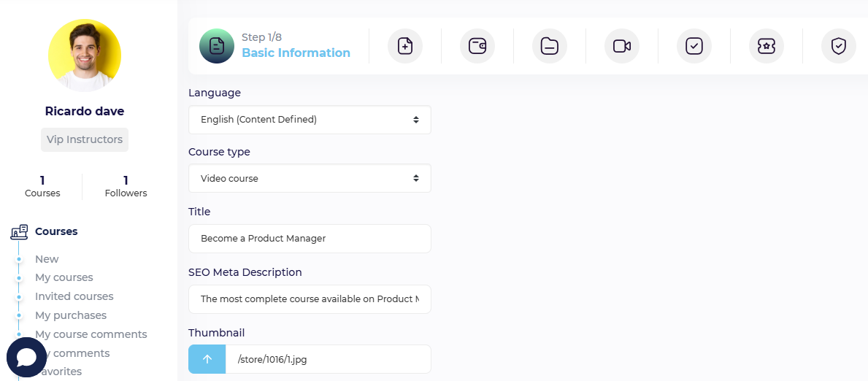Click the Vip Instructors badge
The image size is (868, 381).
click(85, 139)
